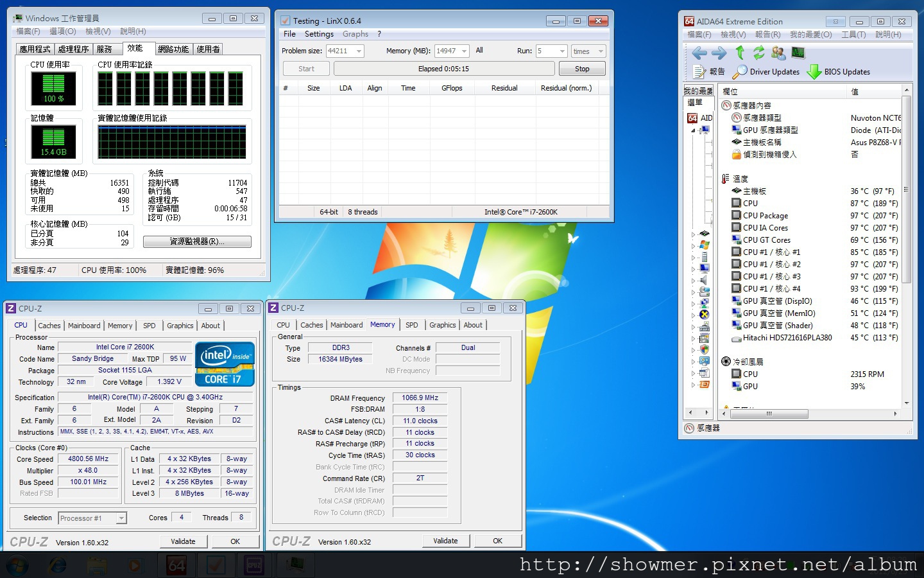Screen dimensions: 924x578
Task: Click the AIDA64 forward arrow icon
Action: (x=719, y=53)
